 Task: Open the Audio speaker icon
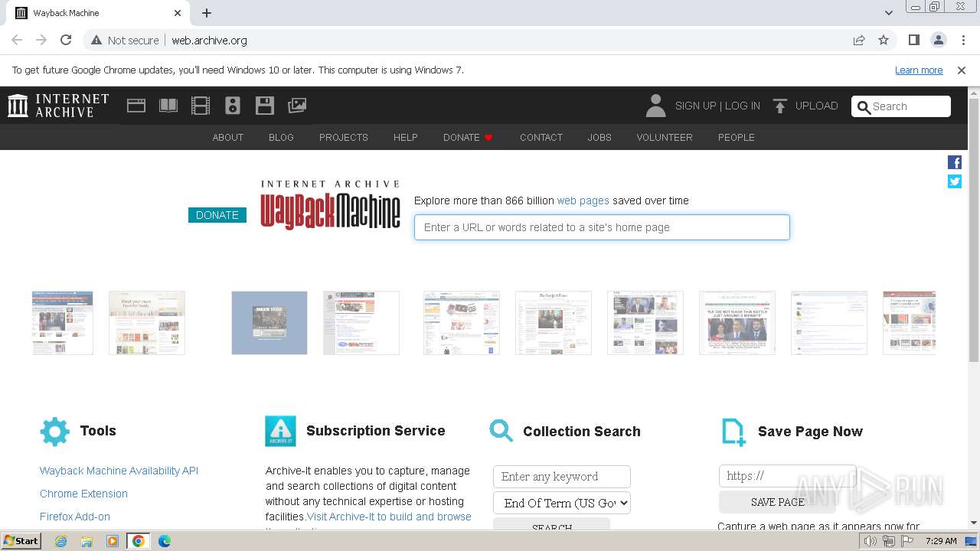233,106
